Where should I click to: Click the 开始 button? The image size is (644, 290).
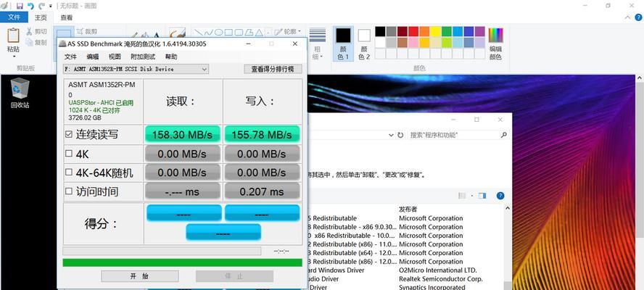tap(140, 276)
